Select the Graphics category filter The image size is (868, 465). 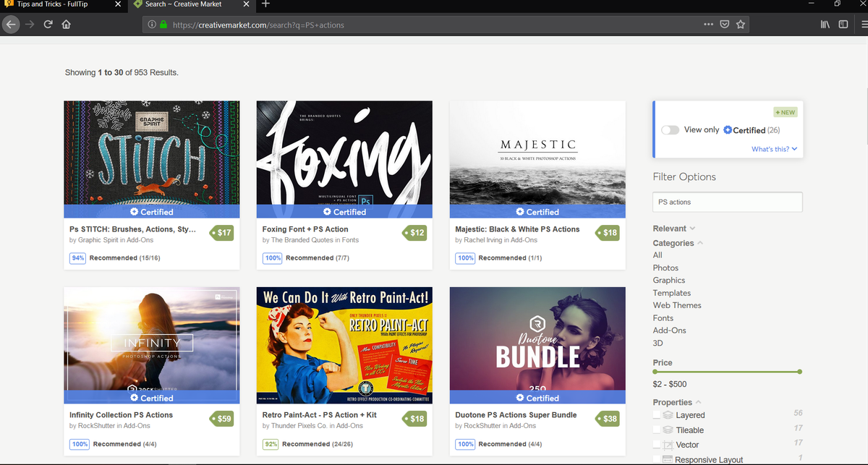pyautogui.click(x=669, y=280)
